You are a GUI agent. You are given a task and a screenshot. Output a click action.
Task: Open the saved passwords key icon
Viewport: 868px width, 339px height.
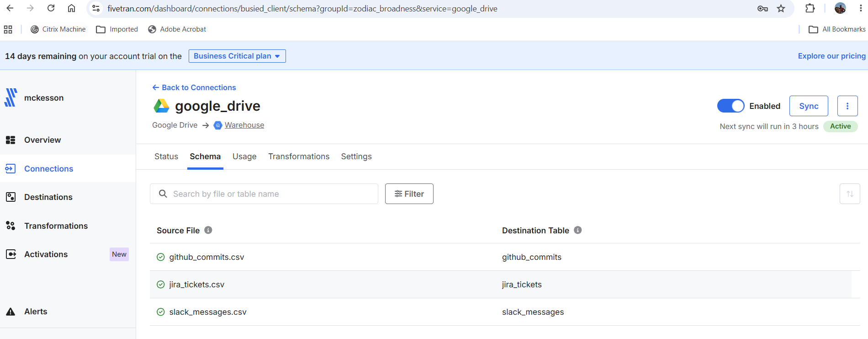pyautogui.click(x=762, y=8)
